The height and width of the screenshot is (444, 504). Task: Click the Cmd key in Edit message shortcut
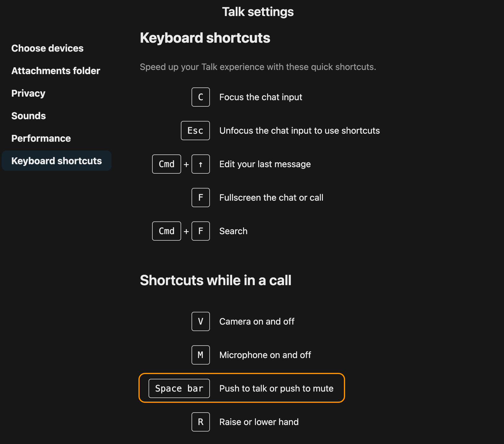point(167,164)
